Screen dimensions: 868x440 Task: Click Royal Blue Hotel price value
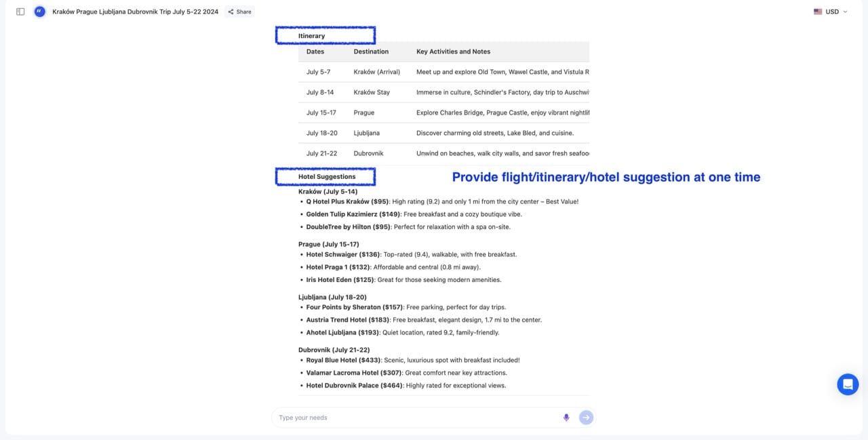(368, 360)
